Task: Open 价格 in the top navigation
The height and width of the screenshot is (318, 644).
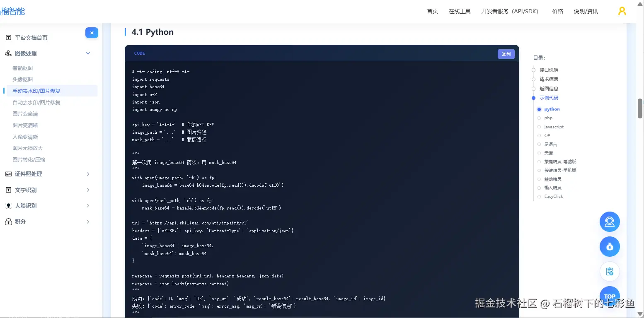Action: (x=557, y=11)
